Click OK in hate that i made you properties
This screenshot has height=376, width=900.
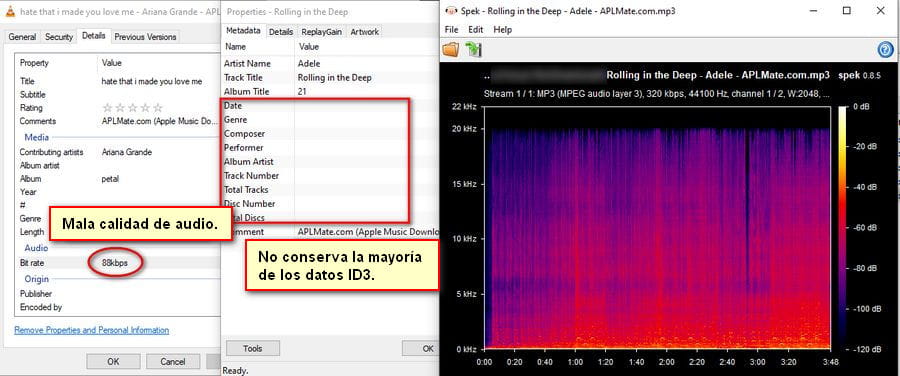113,362
